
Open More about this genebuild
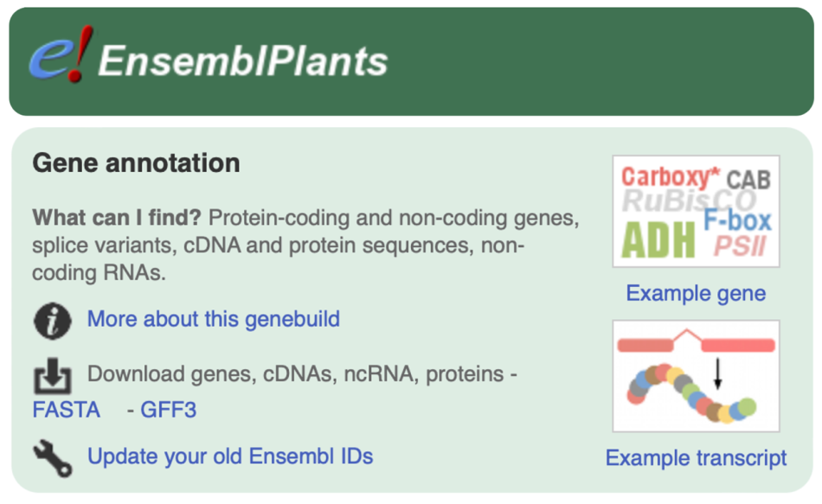click(212, 319)
